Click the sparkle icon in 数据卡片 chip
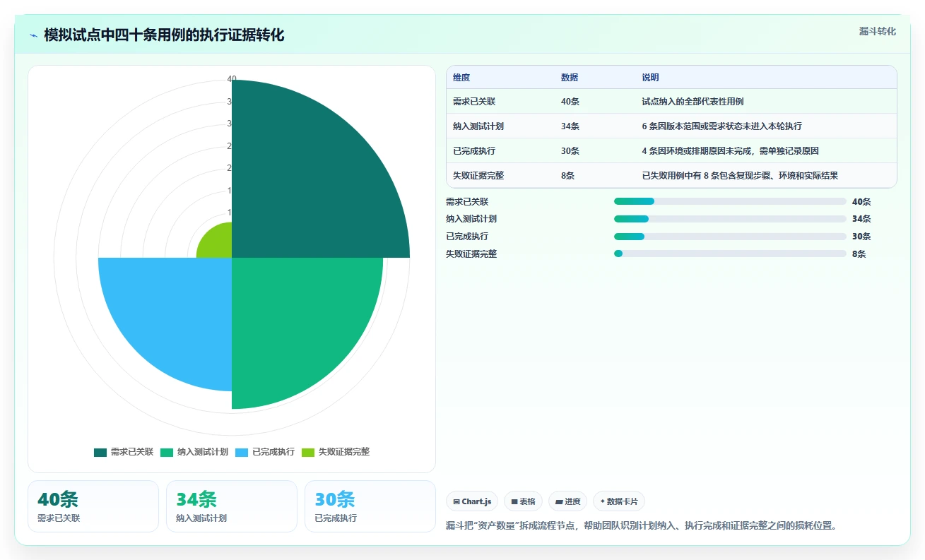Viewport: 925px width, 560px height. (602, 501)
